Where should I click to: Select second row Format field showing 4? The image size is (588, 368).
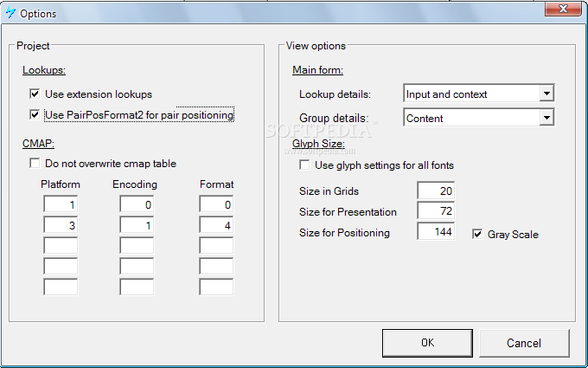pos(216,225)
